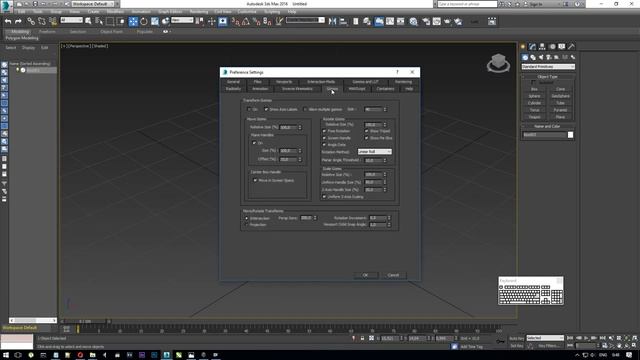The height and width of the screenshot is (360, 640).
Task: Activate the Select and Link tool
Action: (x=31, y=21)
